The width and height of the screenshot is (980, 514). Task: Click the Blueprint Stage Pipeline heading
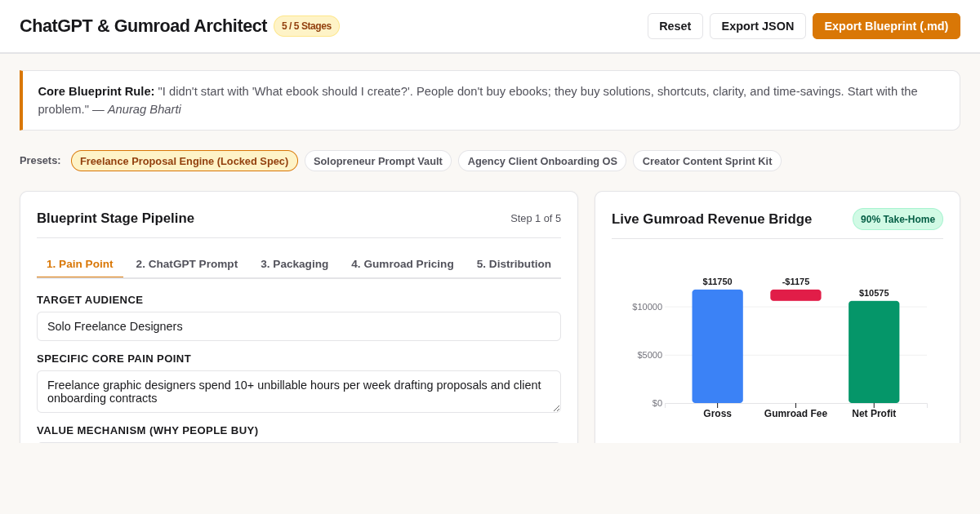115,219
